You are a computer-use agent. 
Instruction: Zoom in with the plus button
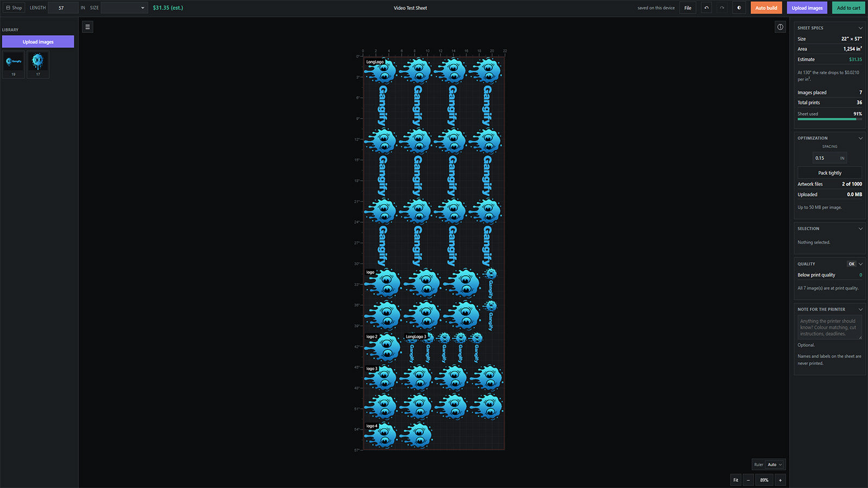pyautogui.click(x=780, y=480)
